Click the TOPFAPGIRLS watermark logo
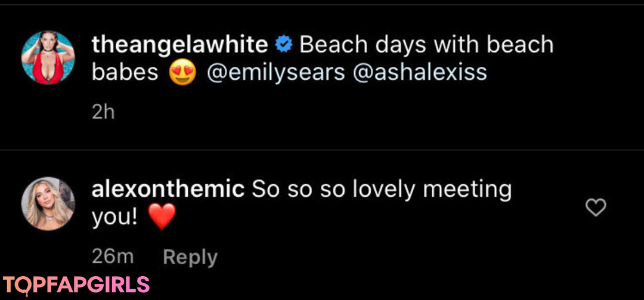 pyautogui.click(x=76, y=285)
